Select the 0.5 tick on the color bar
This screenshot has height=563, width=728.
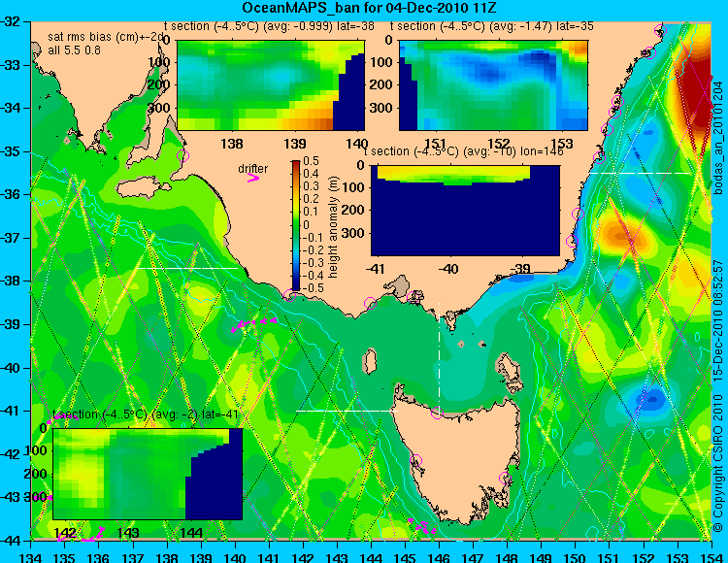[x=311, y=161]
